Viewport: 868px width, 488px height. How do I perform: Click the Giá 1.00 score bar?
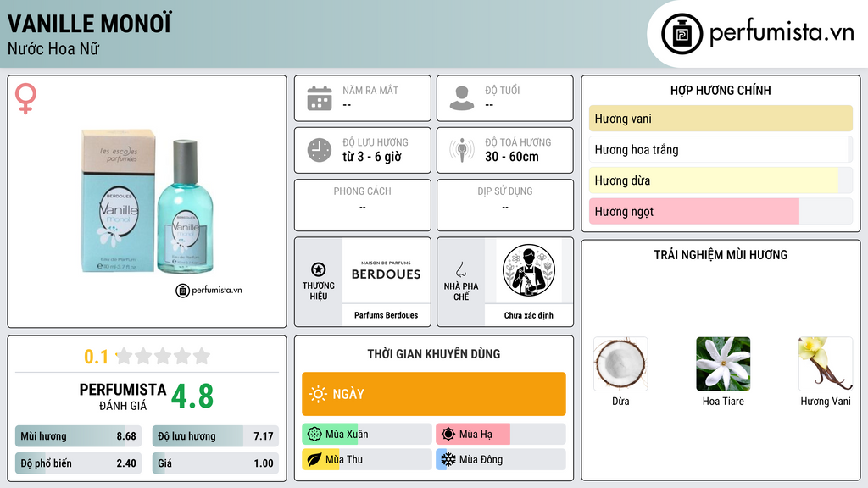(215, 463)
